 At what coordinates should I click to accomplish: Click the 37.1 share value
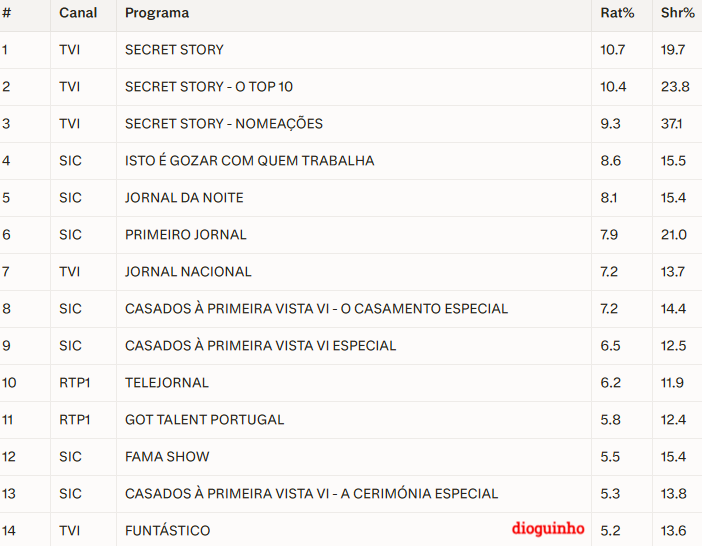pos(673,124)
